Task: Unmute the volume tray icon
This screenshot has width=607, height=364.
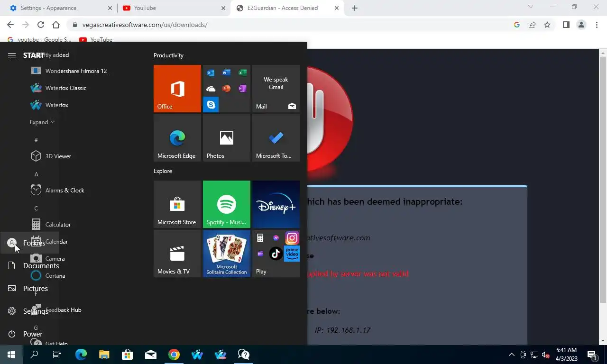Action: click(546, 355)
